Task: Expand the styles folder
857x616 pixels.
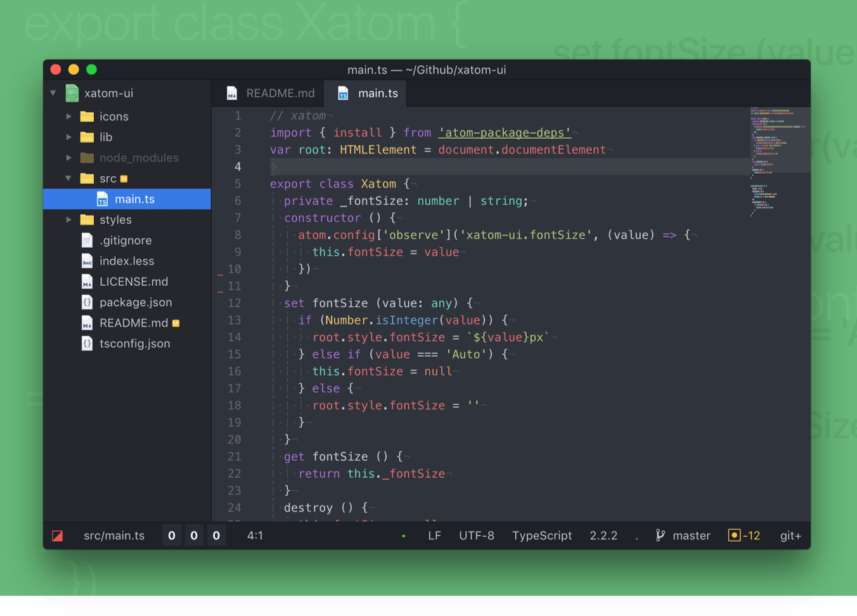Action: 69,219
